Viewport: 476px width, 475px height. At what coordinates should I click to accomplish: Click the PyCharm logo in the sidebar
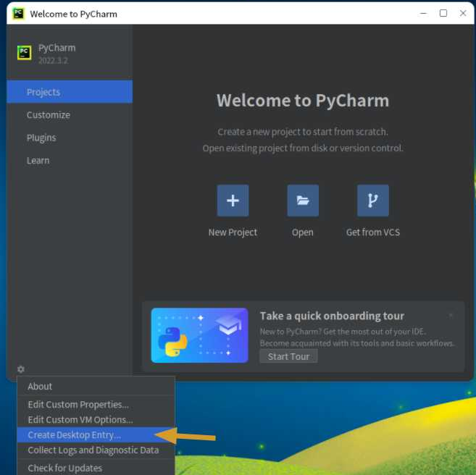click(x=25, y=53)
